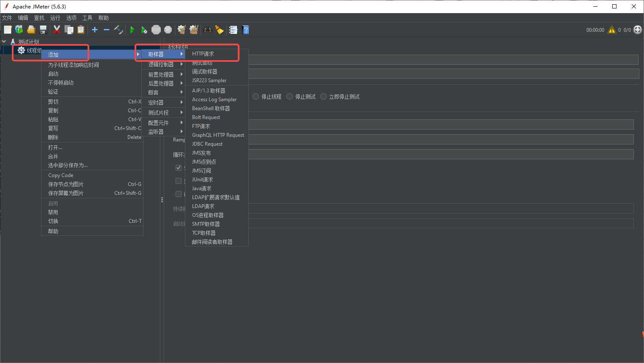This screenshot has height=363, width=644.
Task: Select the 测试计划 tree item
Action: tap(28, 42)
